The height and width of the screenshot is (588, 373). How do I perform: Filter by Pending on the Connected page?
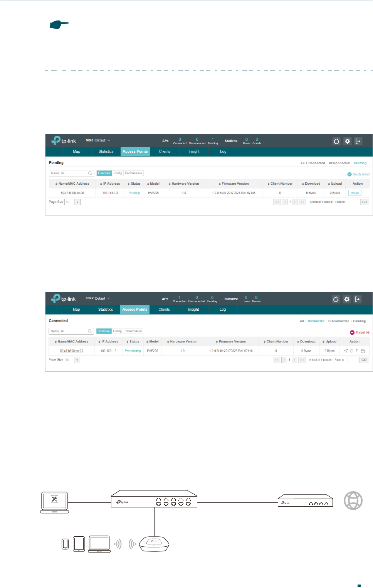coord(360,321)
